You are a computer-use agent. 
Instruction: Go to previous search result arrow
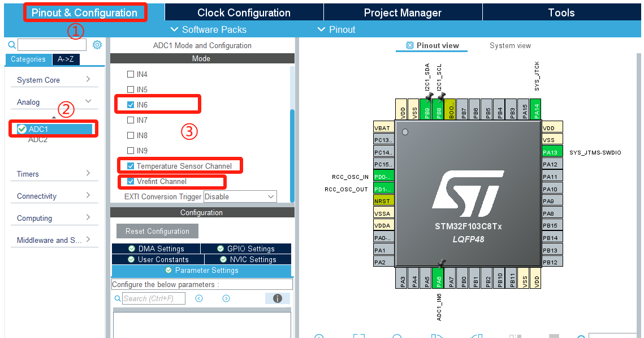pyautogui.click(x=199, y=298)
